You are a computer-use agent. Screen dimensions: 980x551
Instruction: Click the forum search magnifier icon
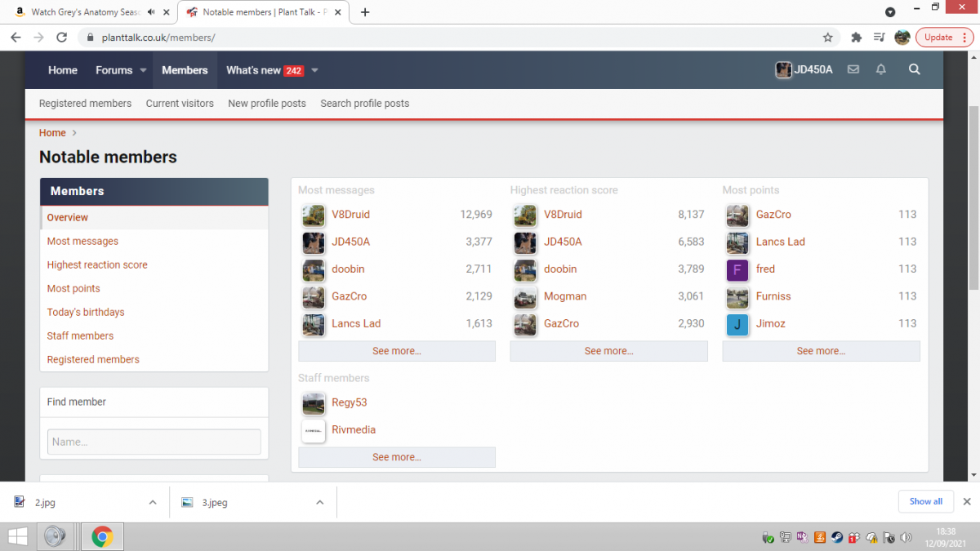tap(915, 70)
